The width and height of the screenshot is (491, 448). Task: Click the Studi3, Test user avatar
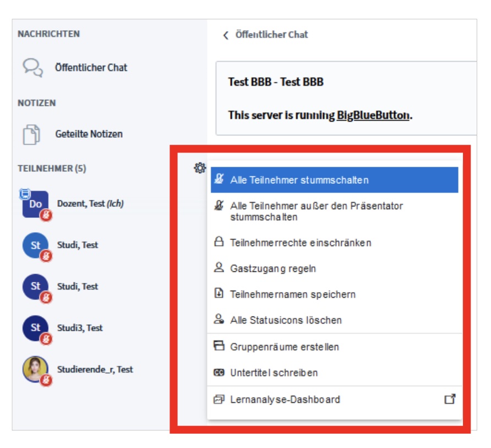[36, 328]
